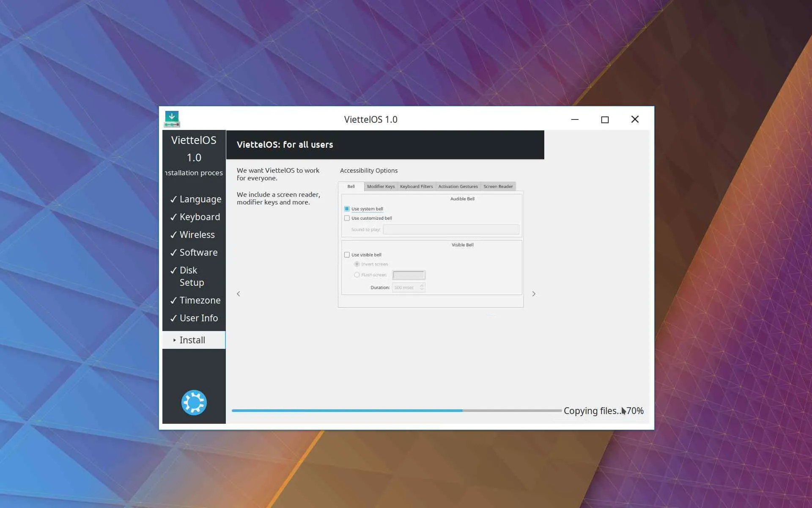The image size is (812, 508).
Task: Enable the Use visible bell checkbox
Action: [x=347, y=255]
